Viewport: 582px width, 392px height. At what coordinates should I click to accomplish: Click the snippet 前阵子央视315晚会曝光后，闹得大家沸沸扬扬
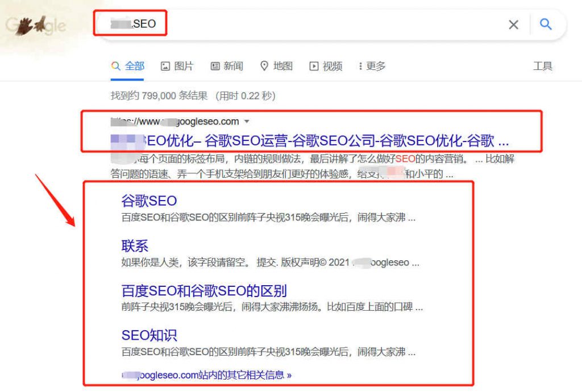pyautogui.click(x=222, y=307)
